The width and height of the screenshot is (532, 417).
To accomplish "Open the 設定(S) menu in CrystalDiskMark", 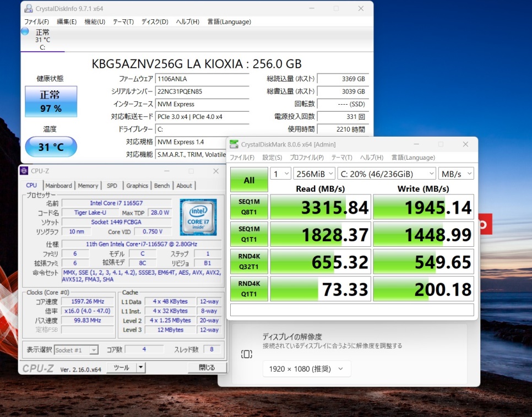I will [x=272, y=158].
